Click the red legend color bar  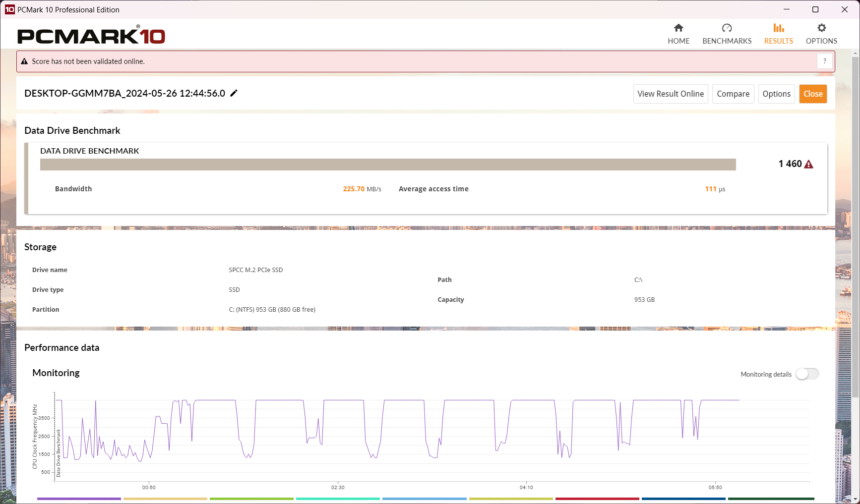[597, 499]
